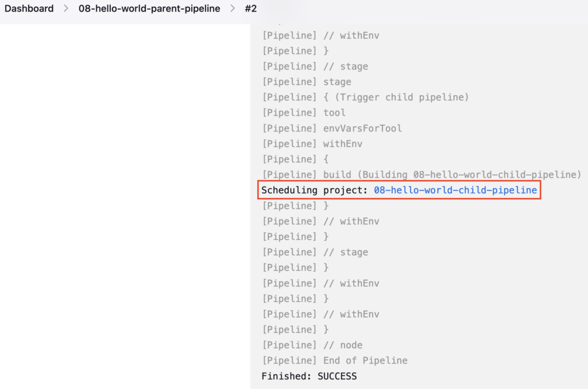Viewport: 588px width, 389px height.
Task: Select the '// node' console line
Action: (312, 345)
